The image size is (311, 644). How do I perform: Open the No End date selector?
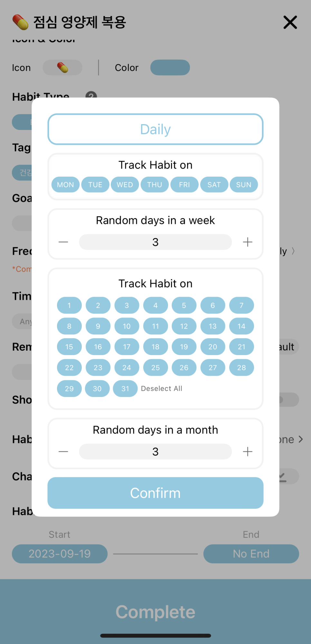pyautogui.click(x=251, y=554)
